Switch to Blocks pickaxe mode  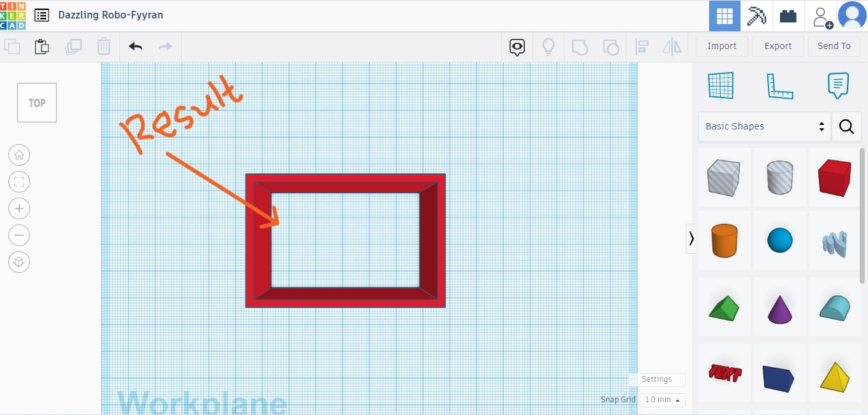pos(756,16)
